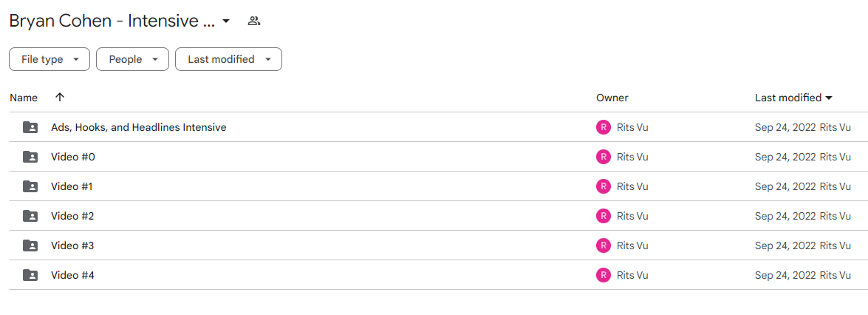Open the People filter dropdown
Viewport: 868px width, 315px height.
click(x=132, y=59)
